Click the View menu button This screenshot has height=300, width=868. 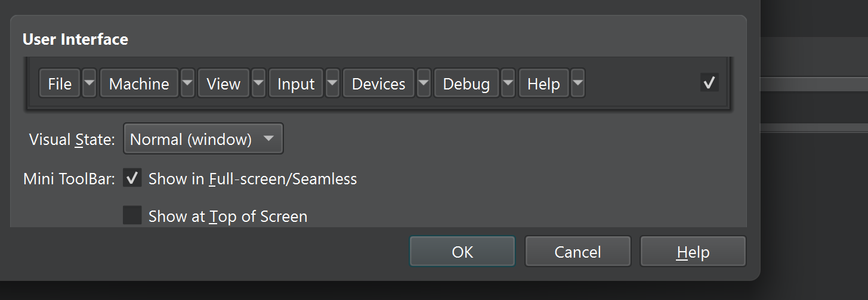pos(223,83)
